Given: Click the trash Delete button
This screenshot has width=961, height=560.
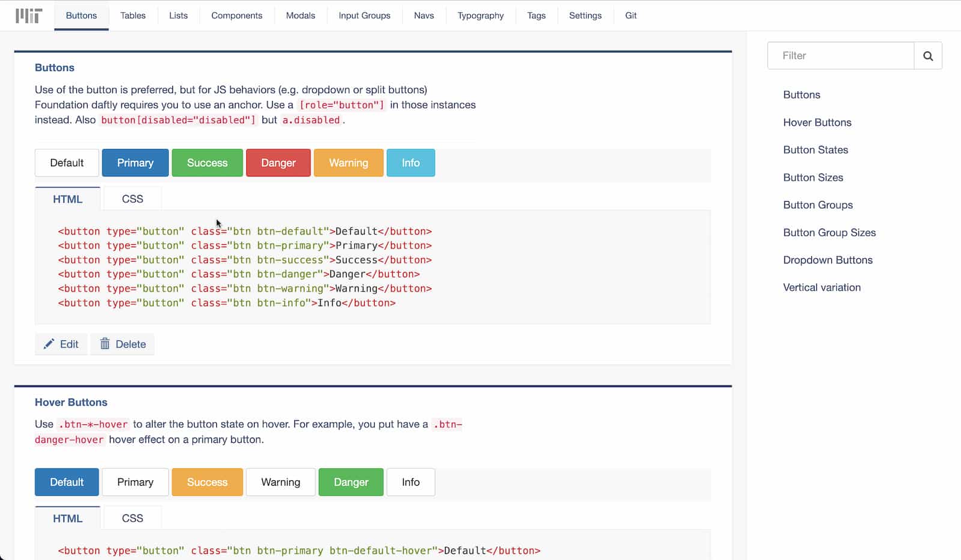Looking at the screenshot, I should [x=123, y=344].
